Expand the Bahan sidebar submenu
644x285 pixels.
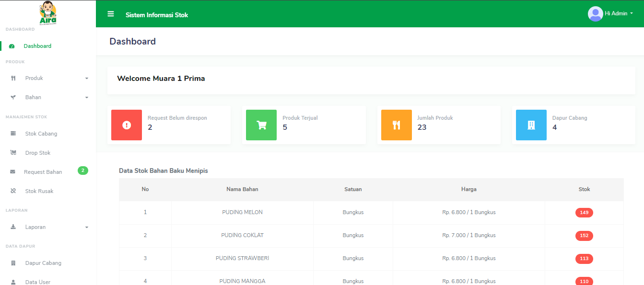point(48,97)
